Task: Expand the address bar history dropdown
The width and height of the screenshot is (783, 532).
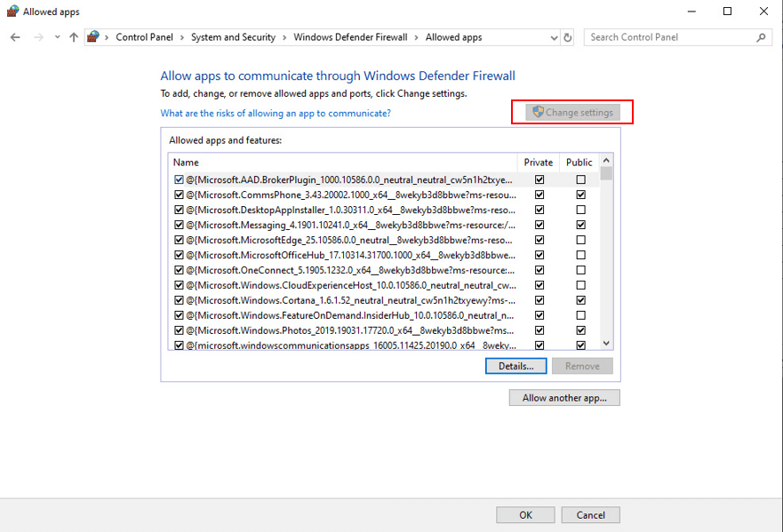Action: tap(555, 37)
